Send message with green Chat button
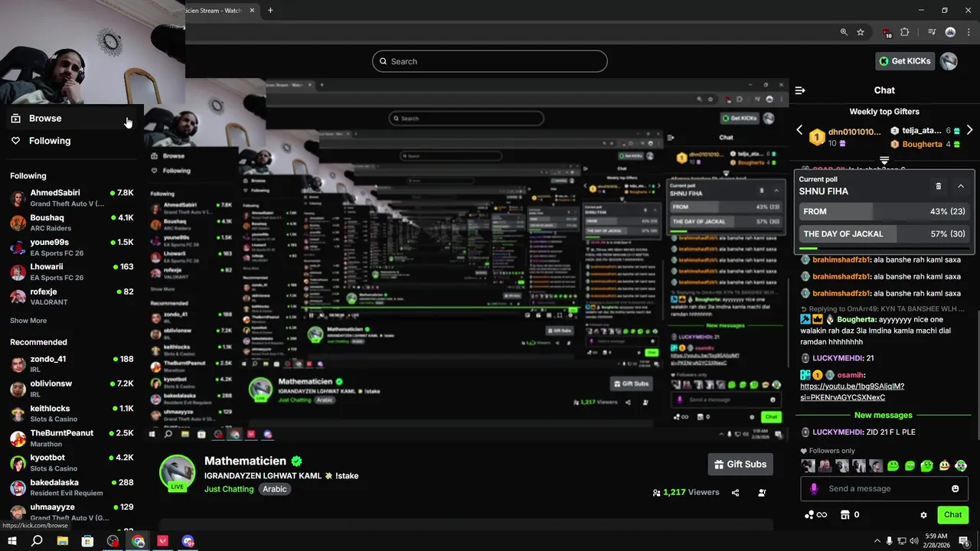Viewport: 980px width, 551px height. (952, 515)
